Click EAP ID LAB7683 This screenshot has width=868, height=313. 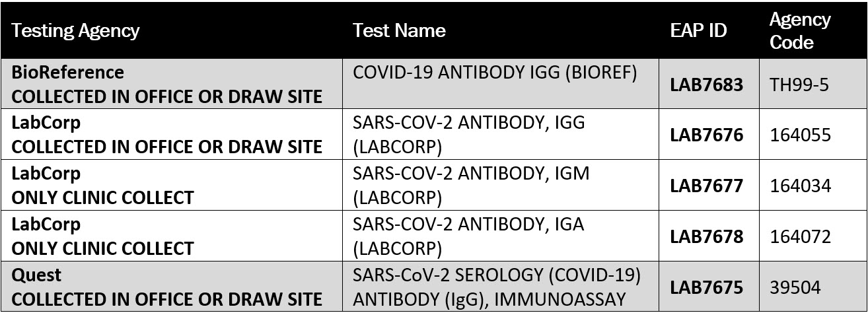706,85
